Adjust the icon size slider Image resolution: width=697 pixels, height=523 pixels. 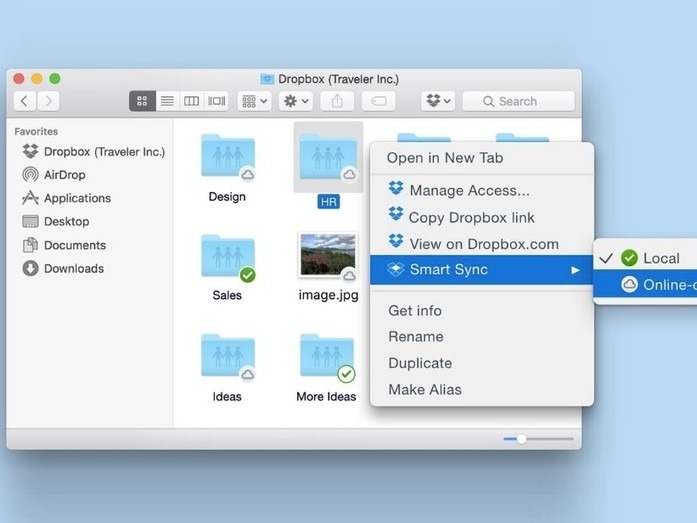521,439
